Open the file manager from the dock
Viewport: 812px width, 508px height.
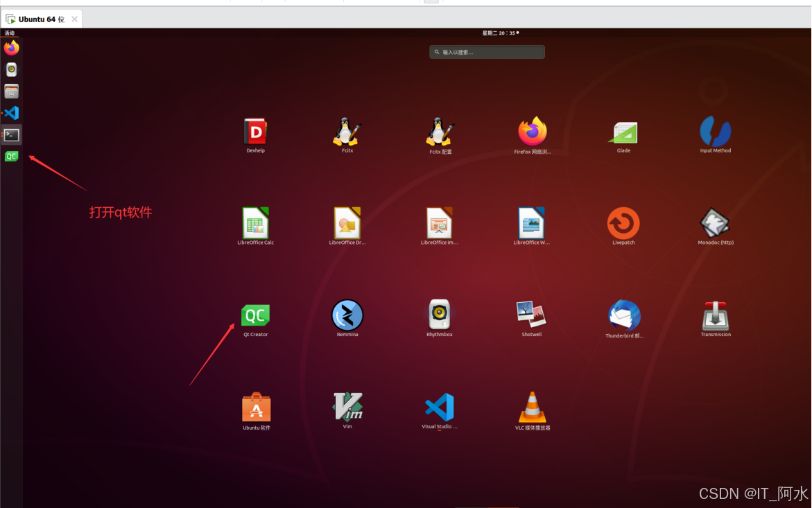(x=11, y=91)
